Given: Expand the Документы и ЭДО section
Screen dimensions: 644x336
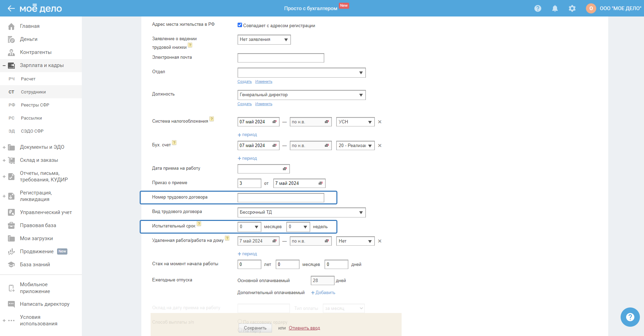Looking at the screenshot, I should coord(4,147).
